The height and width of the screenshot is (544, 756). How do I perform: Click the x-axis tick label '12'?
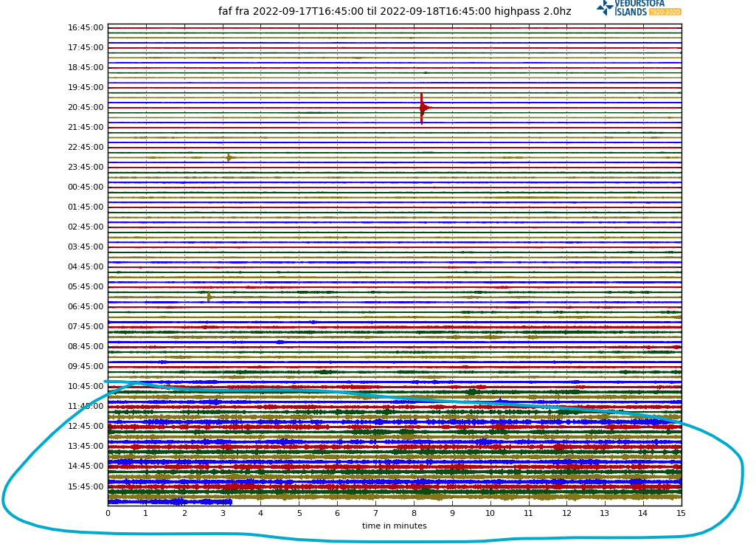point(566,513)
